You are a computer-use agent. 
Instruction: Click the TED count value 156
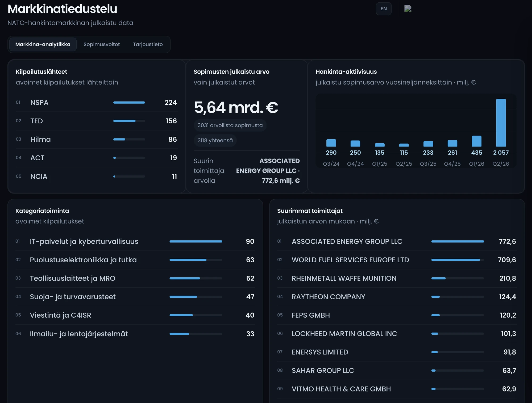pyautogui.click(x=171, y=121)
